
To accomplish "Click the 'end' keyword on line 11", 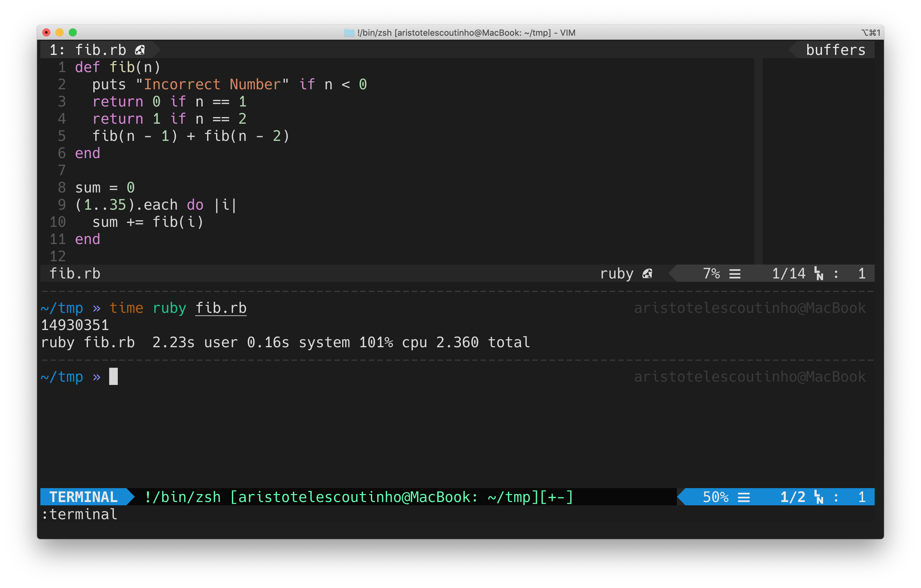I will pos(88,239).
